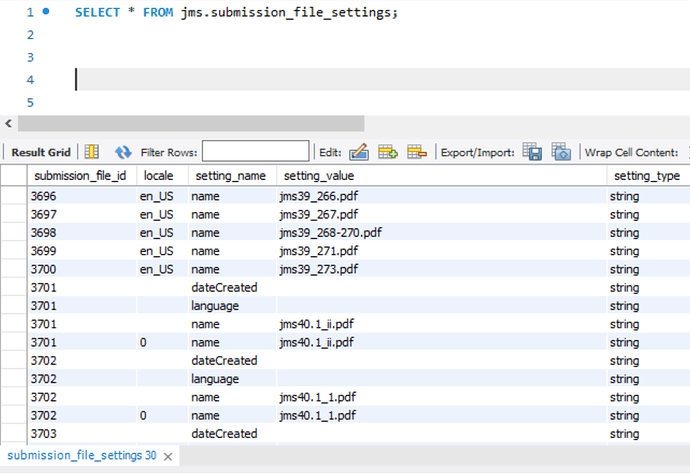Viewport: 690px width, 473px height.
Task: Select the language cell in row 3702
Action: click(232, 378)
